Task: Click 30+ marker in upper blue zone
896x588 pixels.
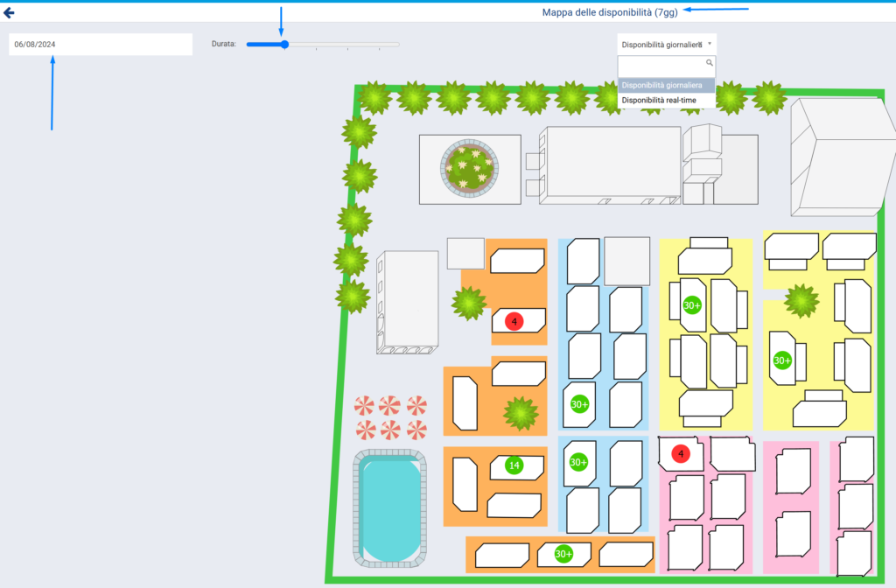Action: (579, 404)
